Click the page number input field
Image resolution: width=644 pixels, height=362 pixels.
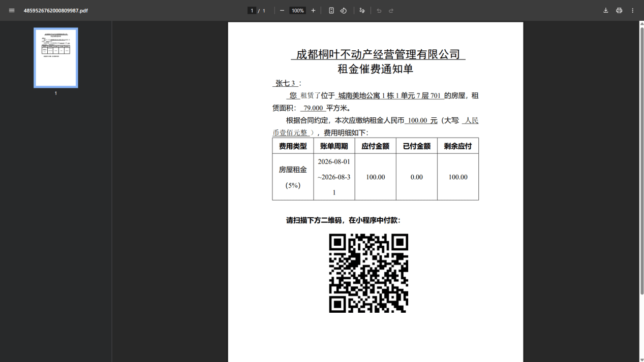[252, 10]
